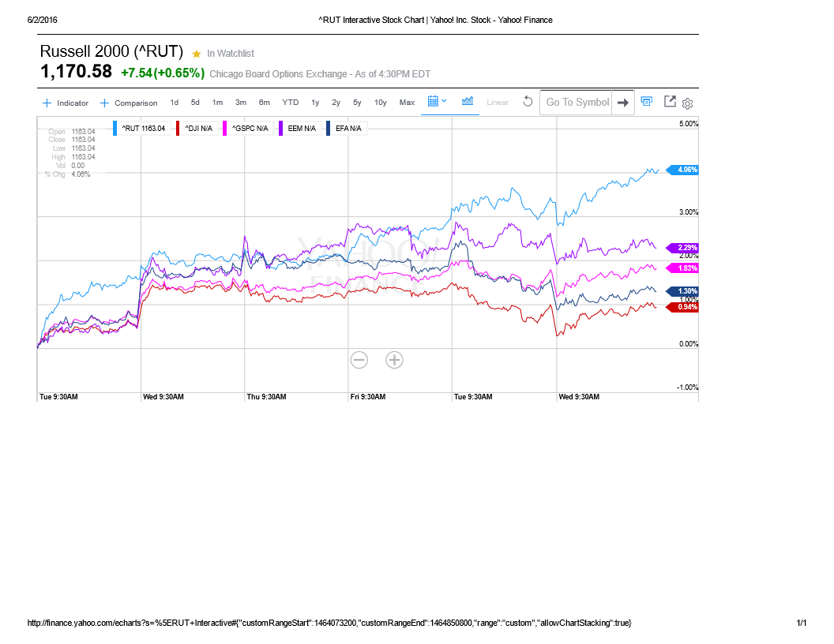Image resolution: width=834 pixels, height=644 pixels.
Task: Show the 2y chart range
Action: point(336,103)
